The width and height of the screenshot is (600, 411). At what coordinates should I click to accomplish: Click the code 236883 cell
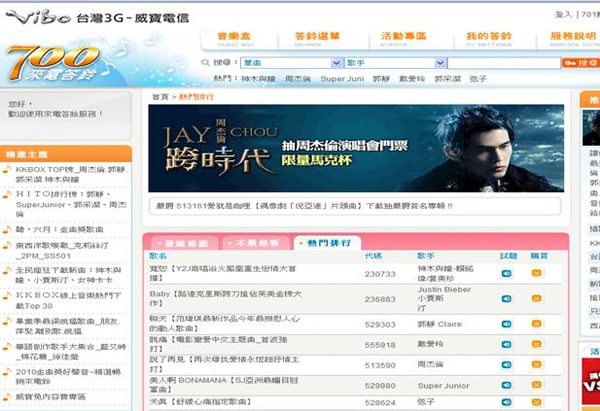pos(380,299)
